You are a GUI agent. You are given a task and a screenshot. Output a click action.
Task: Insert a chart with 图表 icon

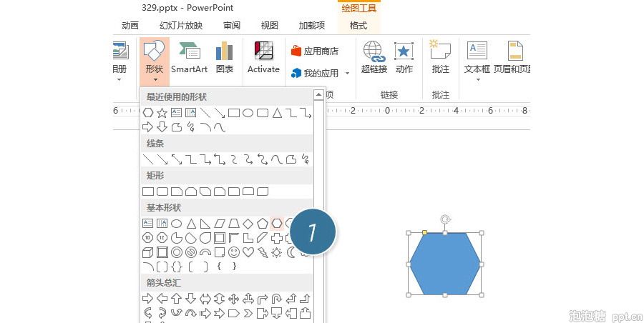(x=225, y=57)
